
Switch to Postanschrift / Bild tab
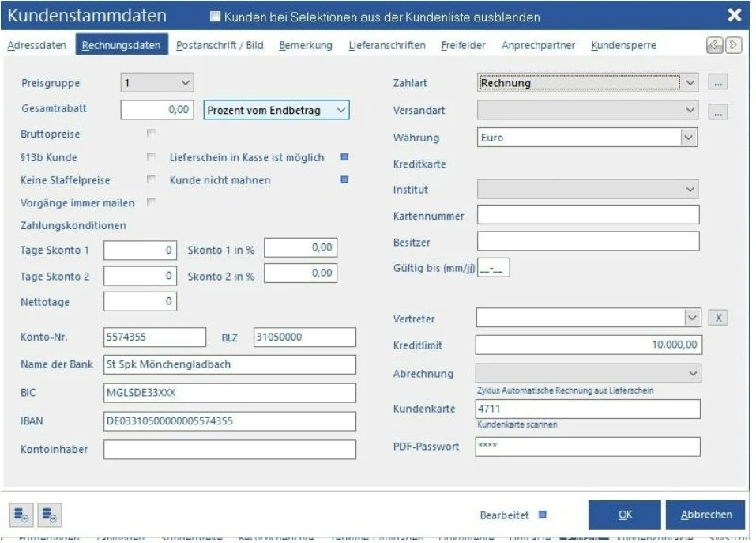[x=220, y=45]
